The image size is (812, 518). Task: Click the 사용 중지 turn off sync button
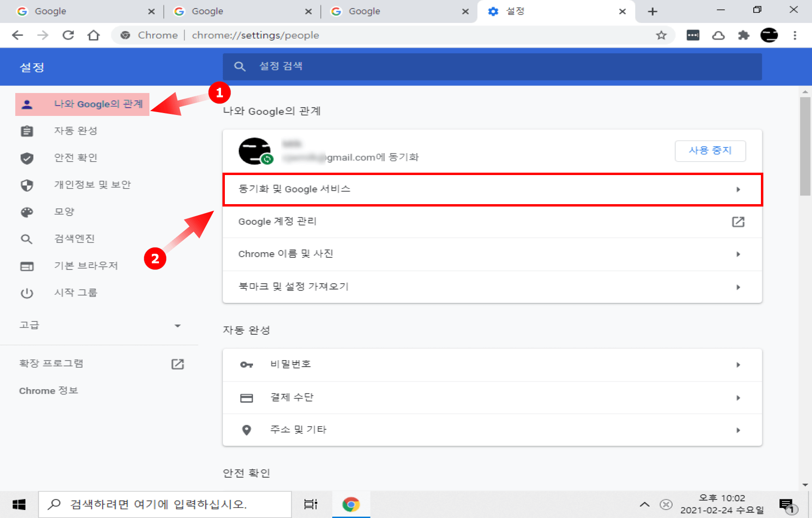tap(710, 151)
